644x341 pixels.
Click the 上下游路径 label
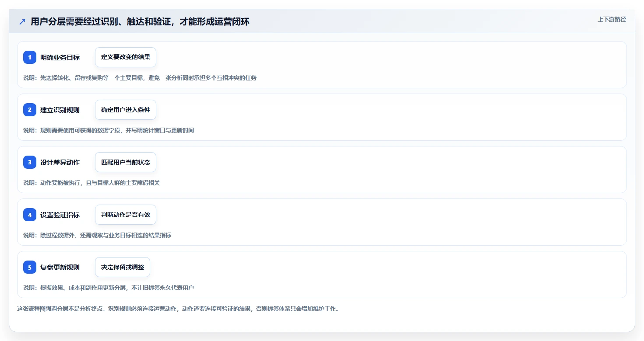click(612, 19)
